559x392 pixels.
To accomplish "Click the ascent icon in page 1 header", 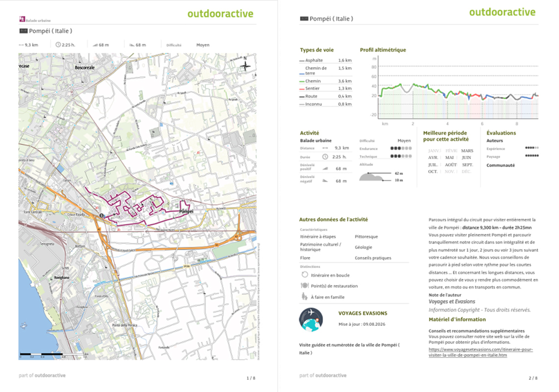I will (95, 45).
